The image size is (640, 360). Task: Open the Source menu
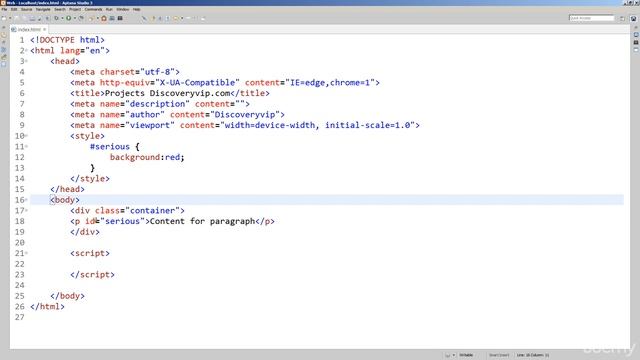(x=27, y=9)
